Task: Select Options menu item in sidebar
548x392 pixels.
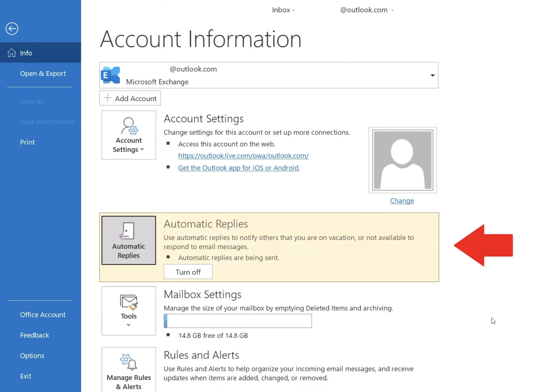Action: click(32, 355)
